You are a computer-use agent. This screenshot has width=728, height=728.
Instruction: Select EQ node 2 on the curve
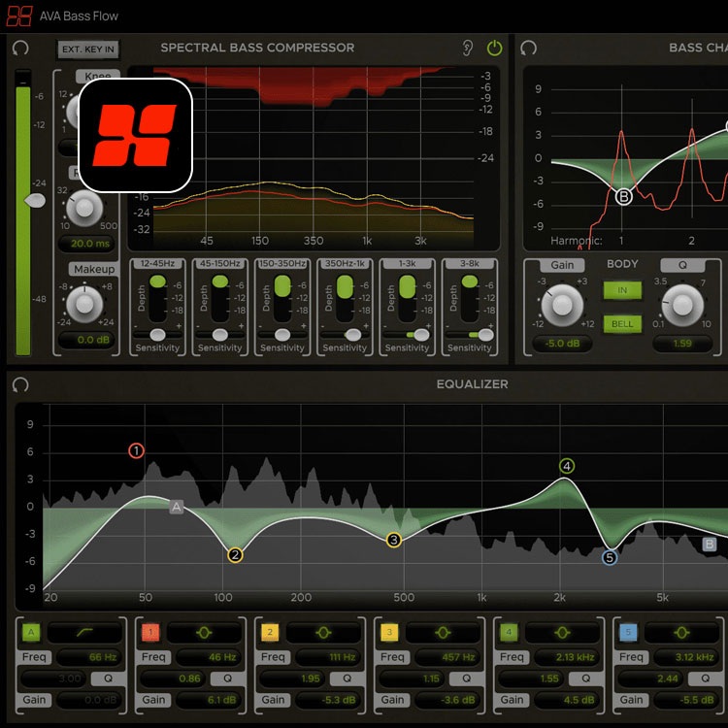click(235, 555)
